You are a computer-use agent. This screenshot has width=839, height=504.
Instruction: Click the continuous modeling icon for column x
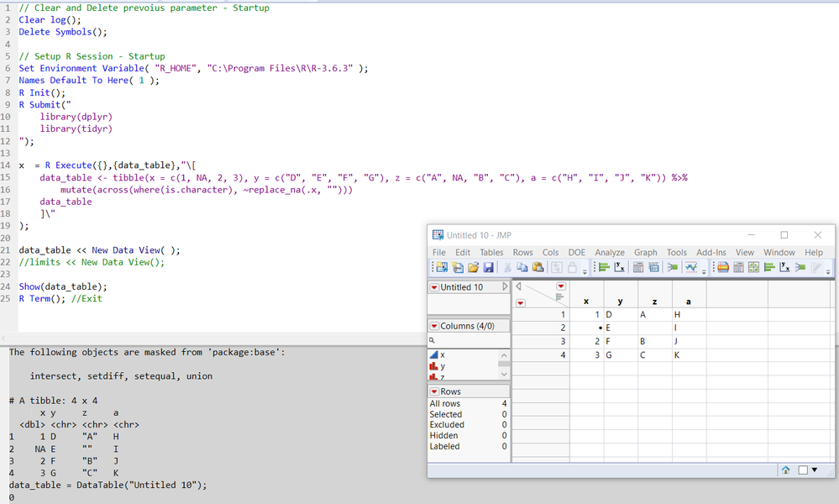click(x=434, y=355)
